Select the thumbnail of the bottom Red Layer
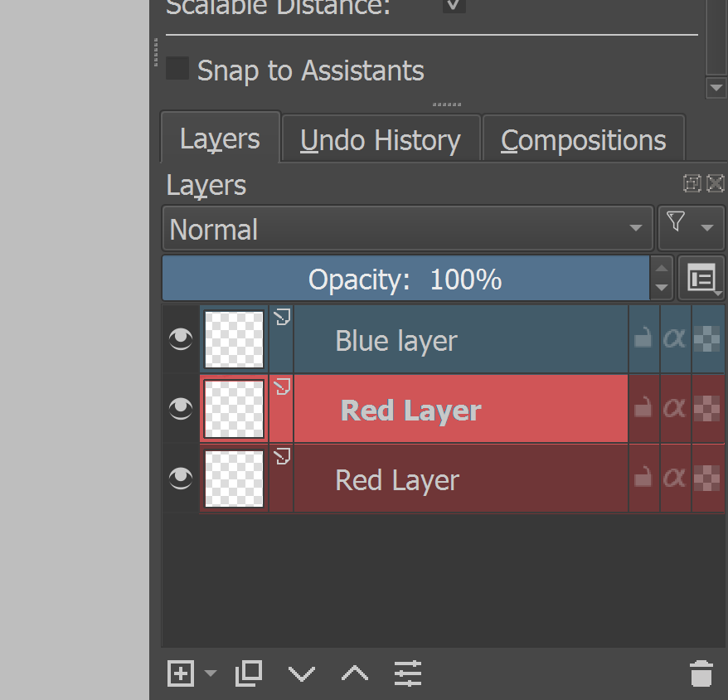This screenshot has height=700, width=728. [x=234, y=479]
